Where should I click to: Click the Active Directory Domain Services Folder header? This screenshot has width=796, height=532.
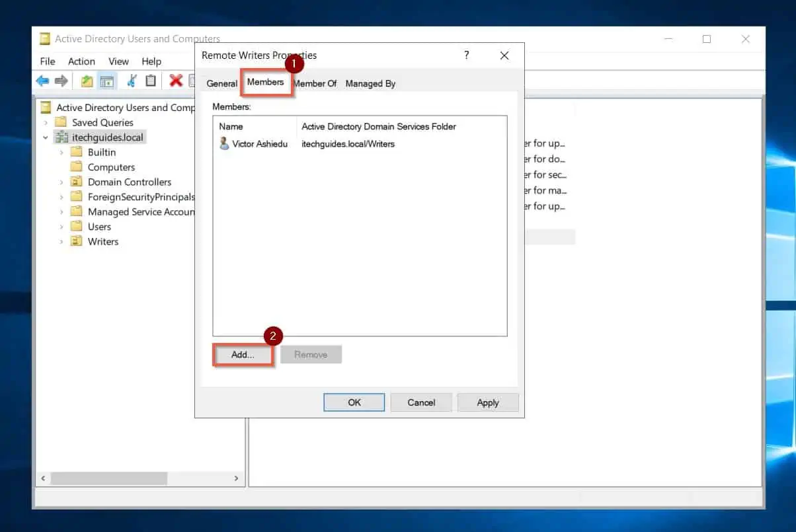click(x=379, y=126)
